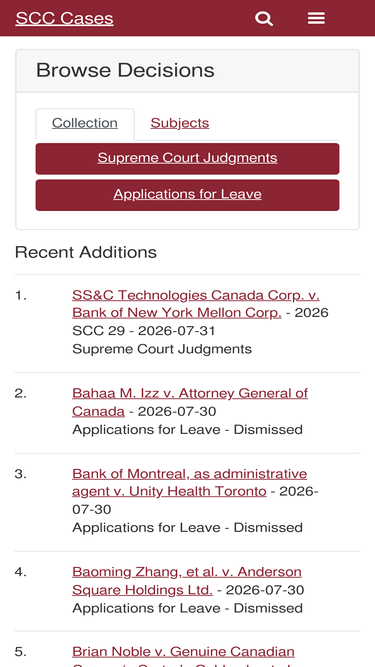Open Brian Noble v. Genuine Canadian case
The width and height of the screenshot is (375, 667).
pos(183,652)
